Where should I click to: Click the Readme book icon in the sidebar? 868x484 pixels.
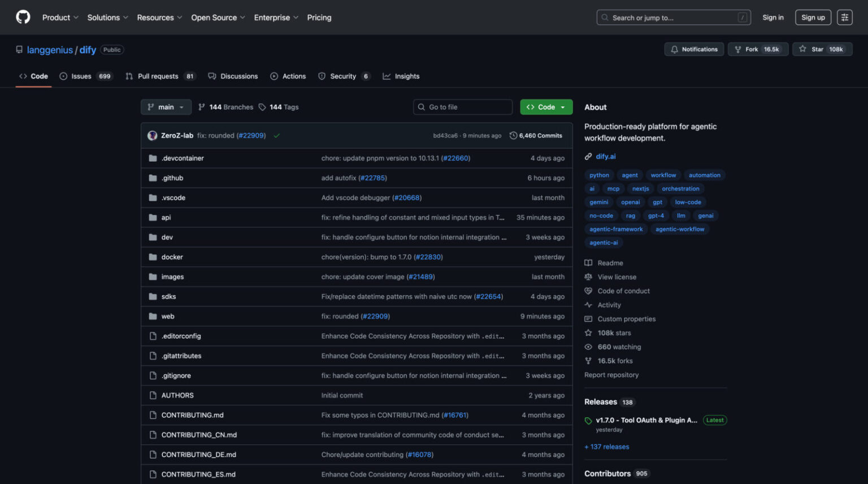pyautogui.click(x=588, y=262)
